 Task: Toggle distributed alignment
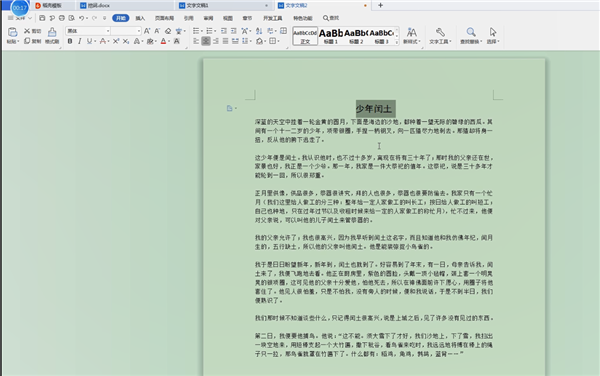coord(235,41)
